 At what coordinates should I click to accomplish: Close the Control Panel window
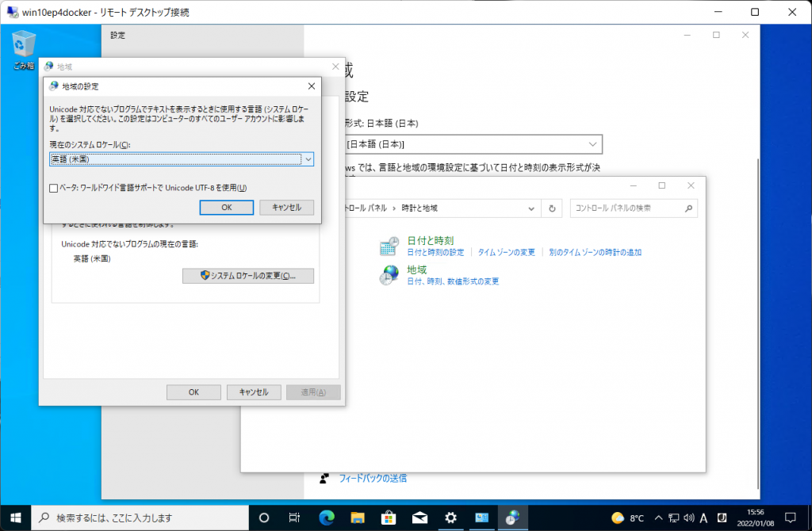point(691,185)
